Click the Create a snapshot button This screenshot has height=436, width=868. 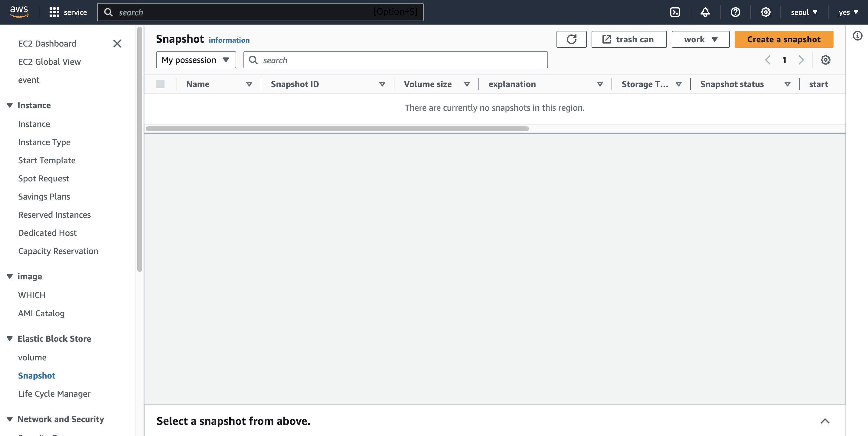(x=783, y=39)
